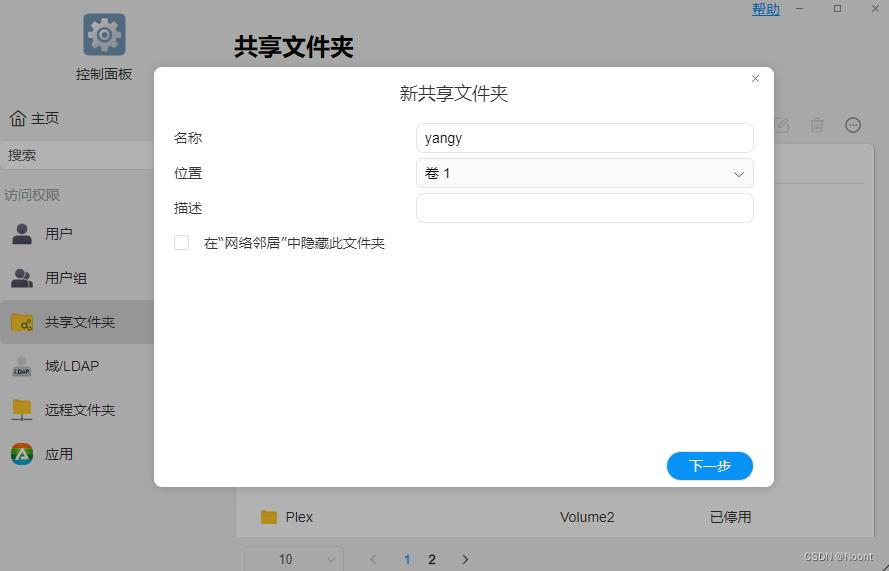Close the new shared folder dialog
The image size is (889, 571).
755,78
